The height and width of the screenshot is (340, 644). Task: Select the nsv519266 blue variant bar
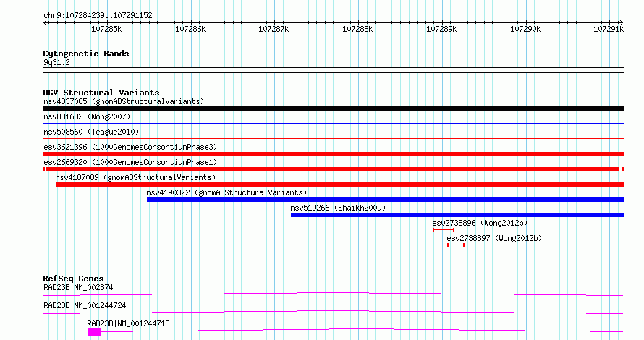457,215
